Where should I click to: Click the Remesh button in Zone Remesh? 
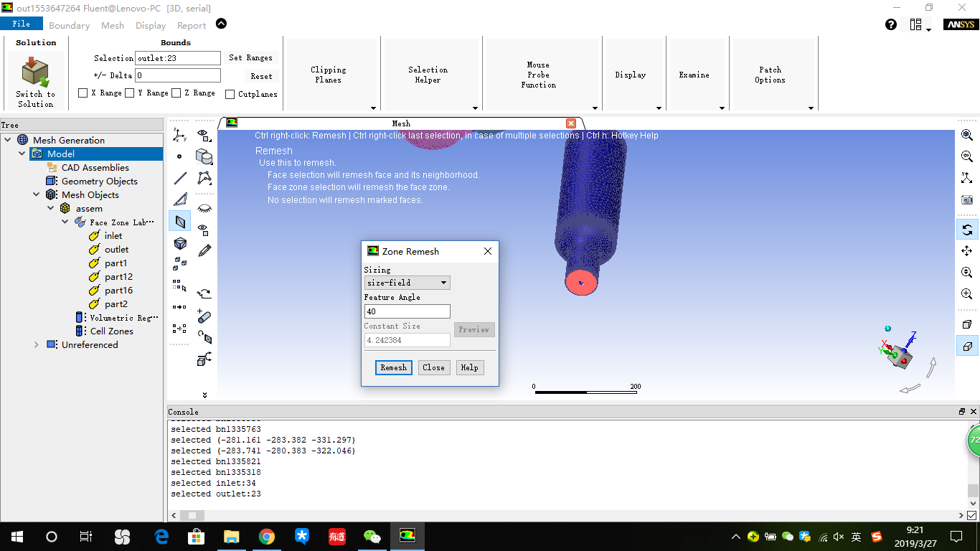tap(393, 367)
